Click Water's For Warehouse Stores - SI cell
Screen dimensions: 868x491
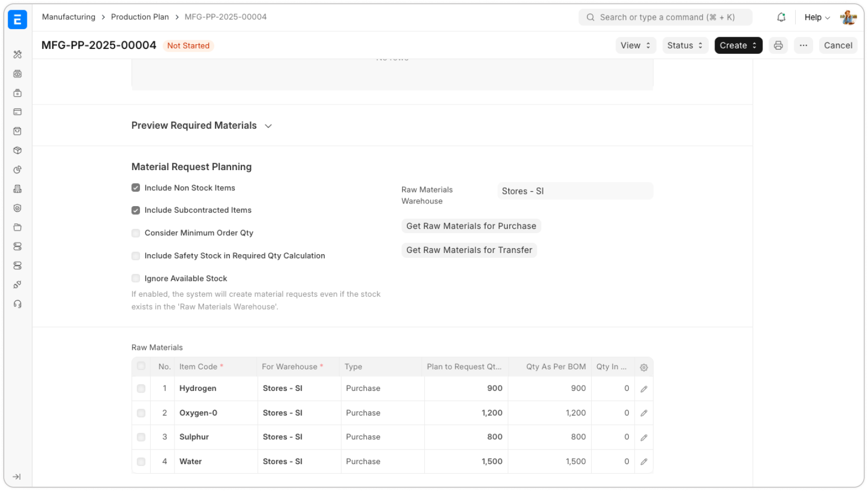click(x=299, y=462)
